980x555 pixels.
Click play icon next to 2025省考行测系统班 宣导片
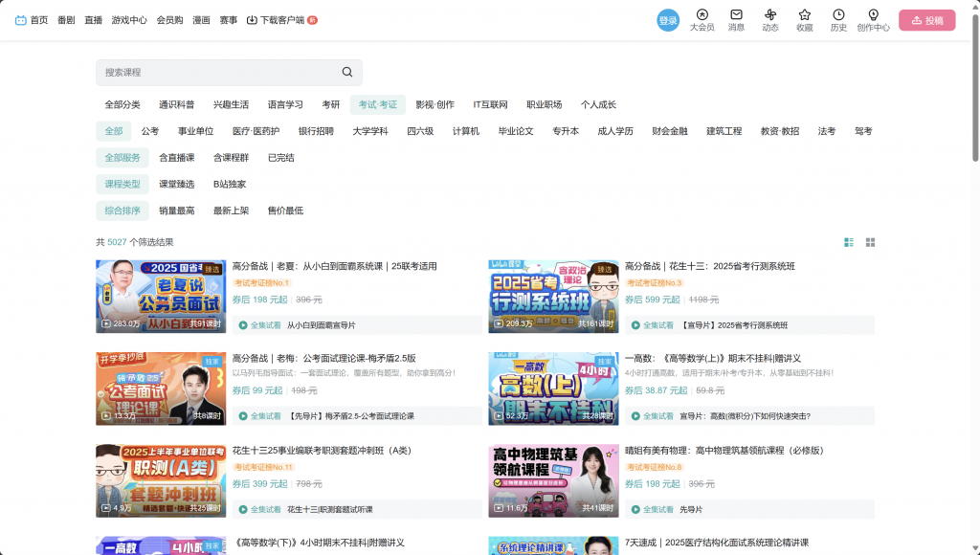(x=635, y=325)
